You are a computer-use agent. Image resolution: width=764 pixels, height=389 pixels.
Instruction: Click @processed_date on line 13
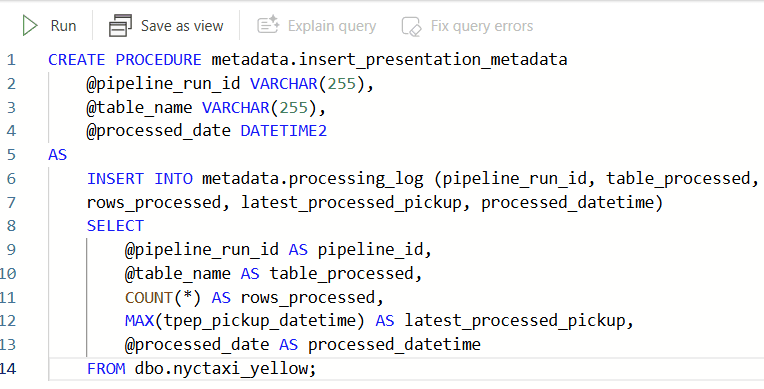click(197, 345)
